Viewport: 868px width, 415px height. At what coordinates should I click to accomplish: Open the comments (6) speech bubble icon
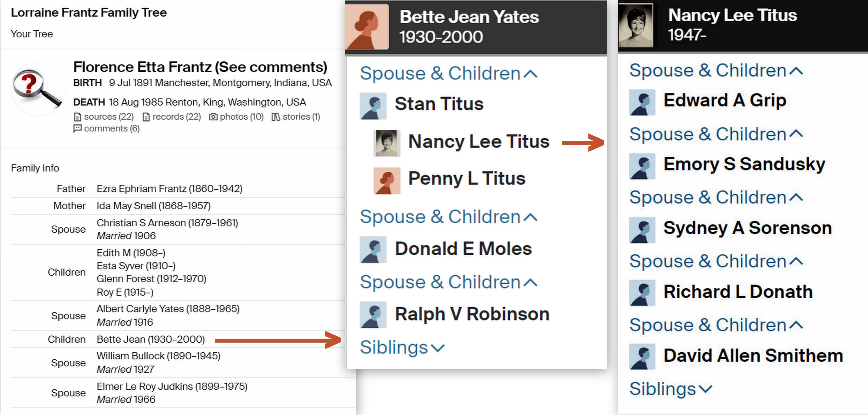tap(77, 128)
